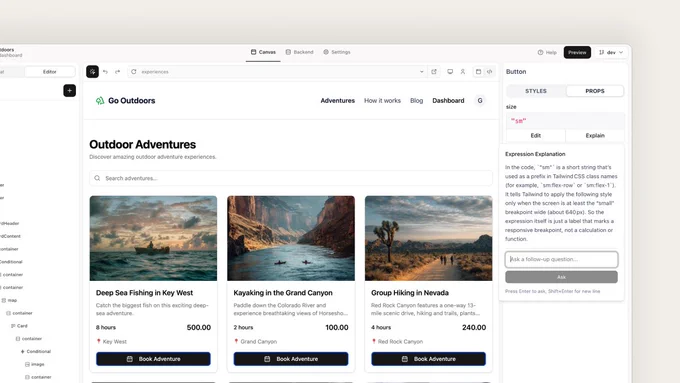Click the G user avatar

(x=480, y=101)
